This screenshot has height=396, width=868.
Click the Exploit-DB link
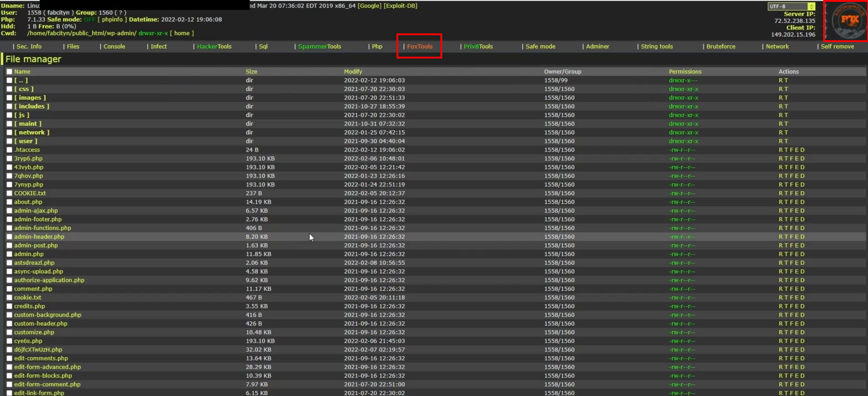[x=401, y=5]
